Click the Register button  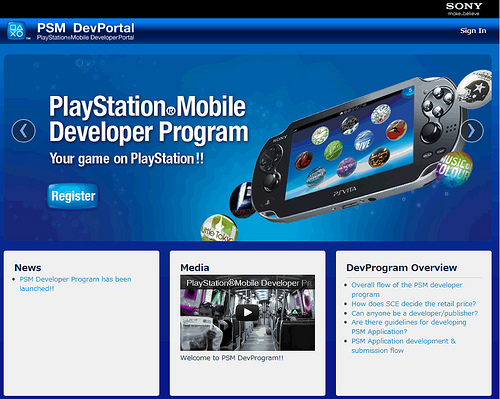pyautogui.click(x=73, y=196)
